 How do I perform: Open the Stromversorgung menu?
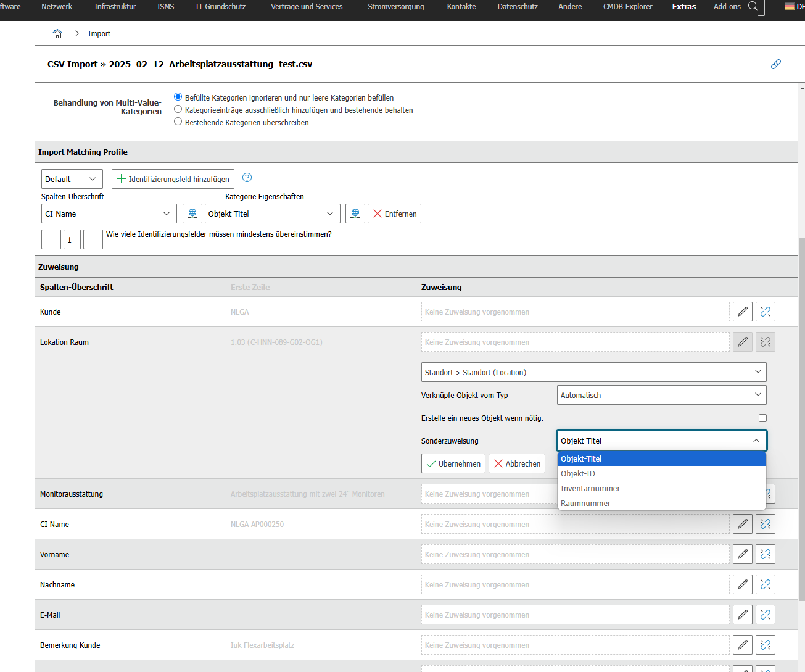pos(396,7)
